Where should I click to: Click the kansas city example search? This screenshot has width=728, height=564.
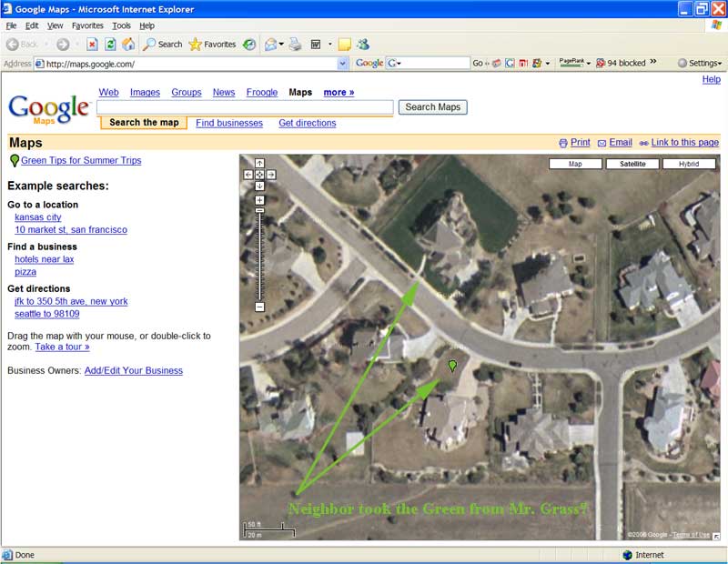pos(38,217)
